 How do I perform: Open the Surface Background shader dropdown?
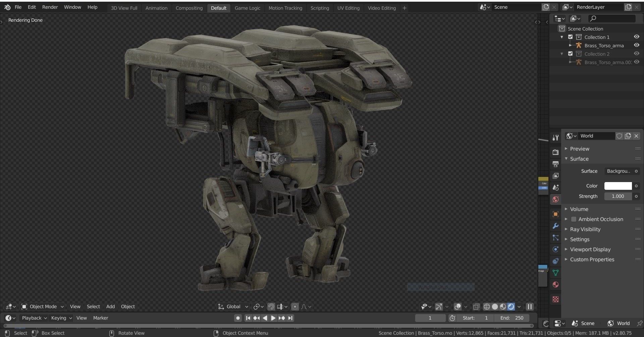point(618,171)
